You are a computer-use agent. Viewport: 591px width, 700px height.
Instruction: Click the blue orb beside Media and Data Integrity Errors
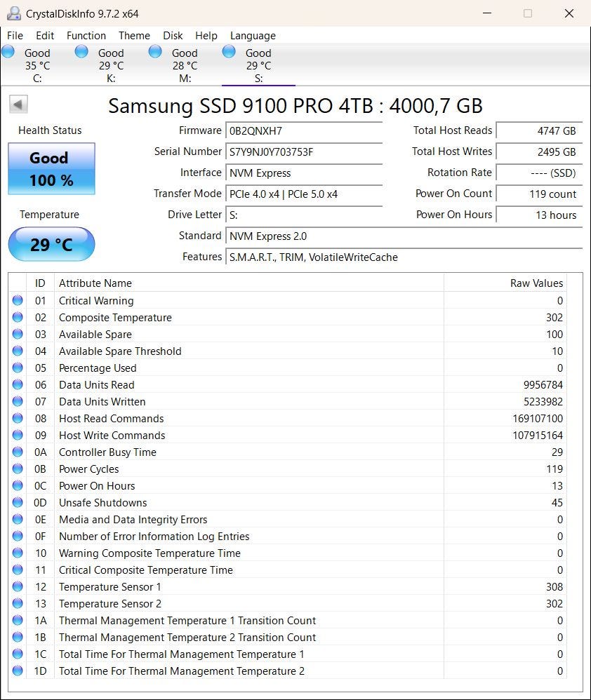point(18,519)
